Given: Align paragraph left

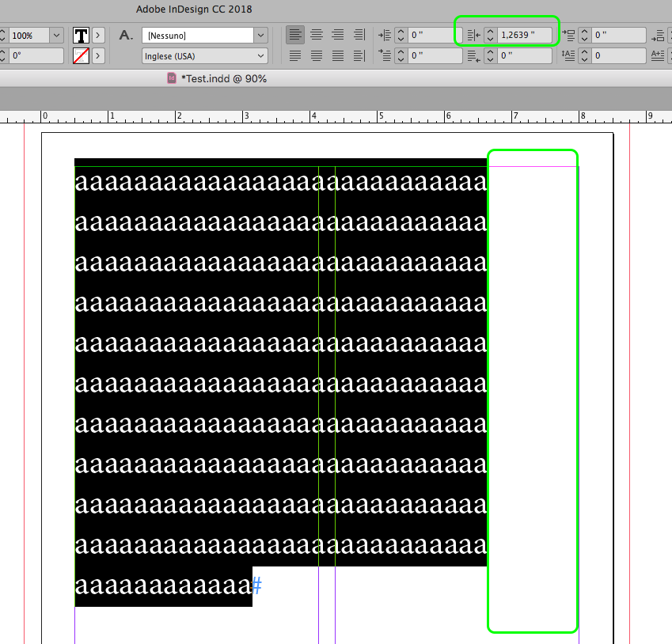Looking at the screenshot, I should click(x=295, y=35).
